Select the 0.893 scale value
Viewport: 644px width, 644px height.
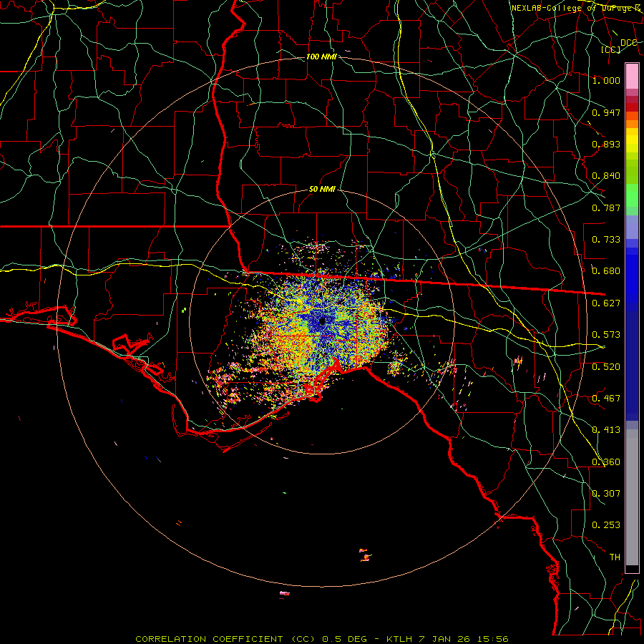point(606,144)
